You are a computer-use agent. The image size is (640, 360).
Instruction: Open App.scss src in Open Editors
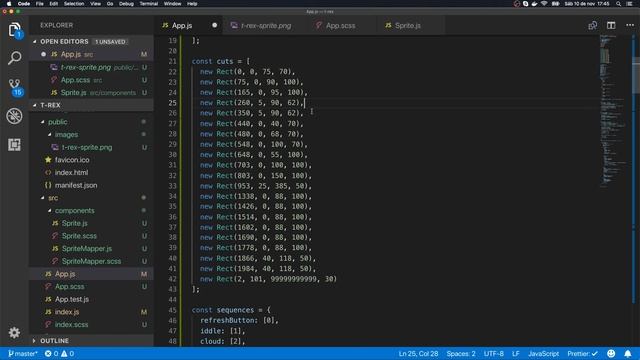[91, 80]
